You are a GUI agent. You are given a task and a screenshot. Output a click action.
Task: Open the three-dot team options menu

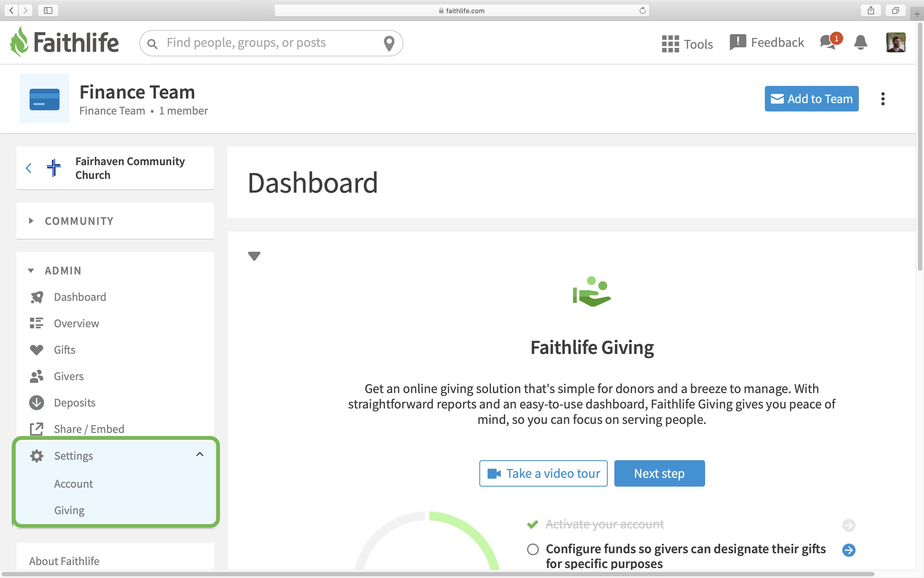[883, 99]
